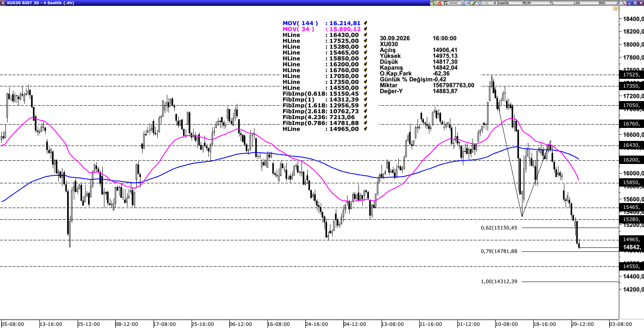This screenshot has height=328, width=644.
Task: Open the pulse-wave indicator icon
Action: [486, 3]
